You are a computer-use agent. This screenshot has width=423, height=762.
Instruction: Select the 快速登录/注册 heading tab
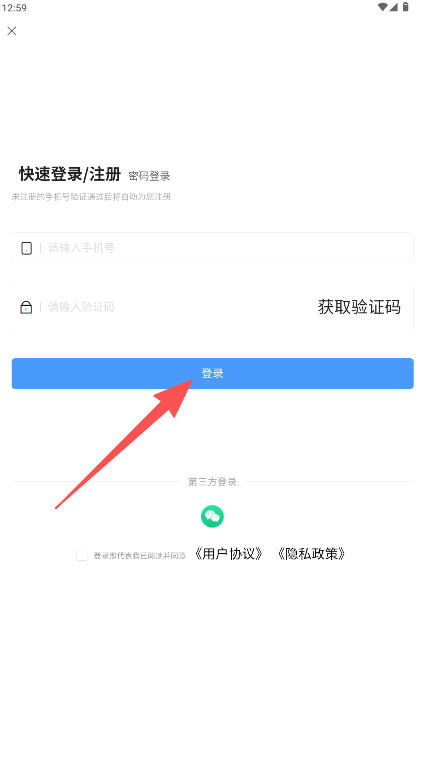pos(70,174)
